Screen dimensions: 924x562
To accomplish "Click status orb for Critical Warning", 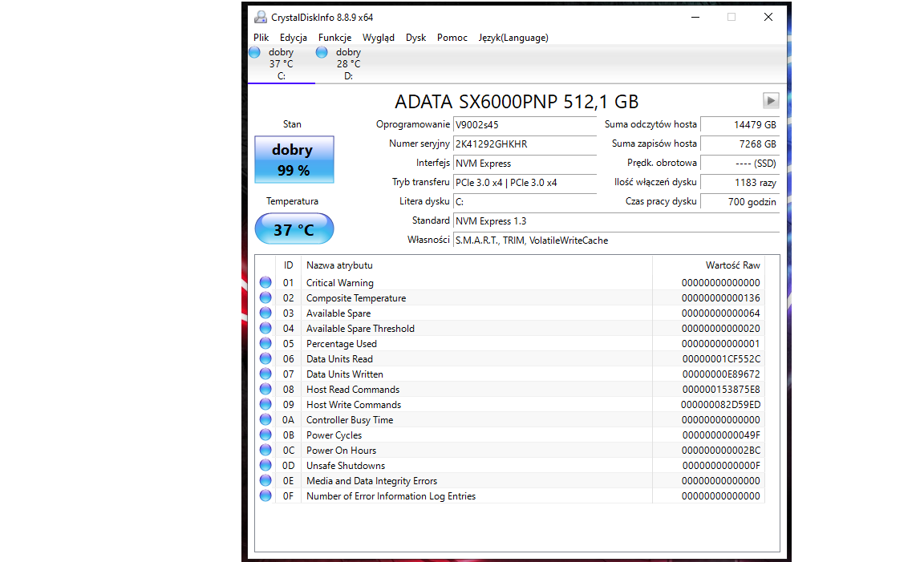I will click(265, 283).
